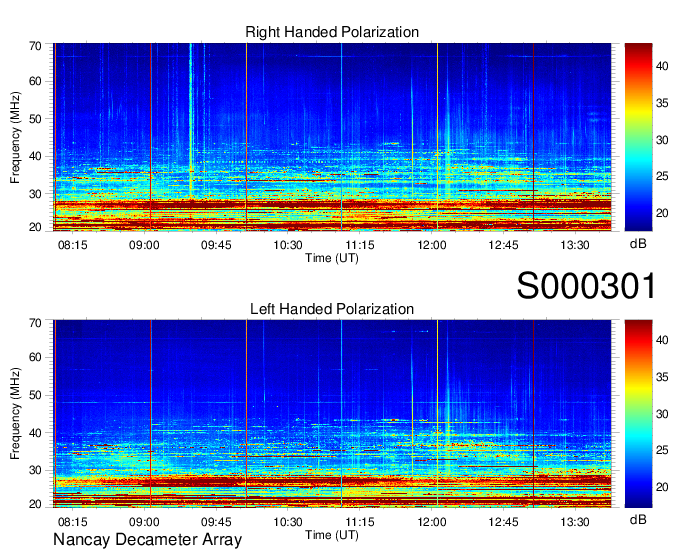This screenshot has height=552, width=680.
Task: Click the bottom plot color scale bar
Action: coord(638,414)
